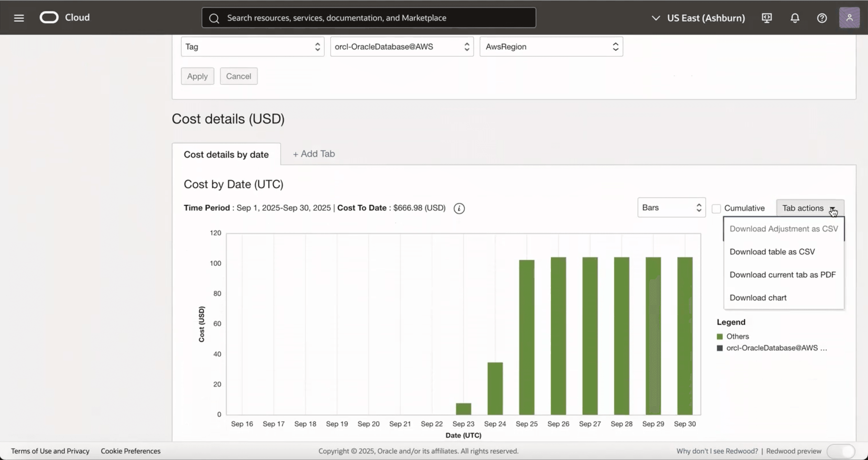Open the navigation hamburger menu
Image resolution: width=868 pixels, height=460 pixels.
19,18
